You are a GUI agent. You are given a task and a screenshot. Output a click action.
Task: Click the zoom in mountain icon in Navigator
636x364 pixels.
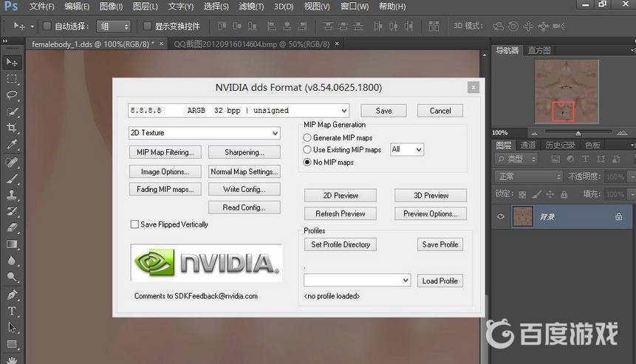pos(622,133)
